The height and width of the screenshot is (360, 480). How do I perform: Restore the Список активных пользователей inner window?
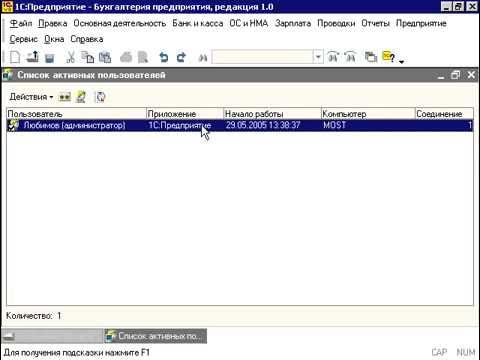(x=455, y=75)
